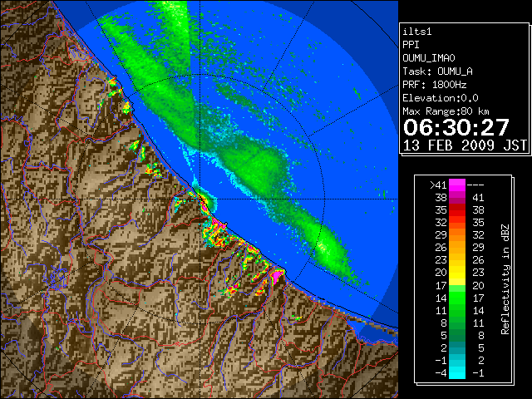Select the radar name text "ilts1"

tap(417, 32)
